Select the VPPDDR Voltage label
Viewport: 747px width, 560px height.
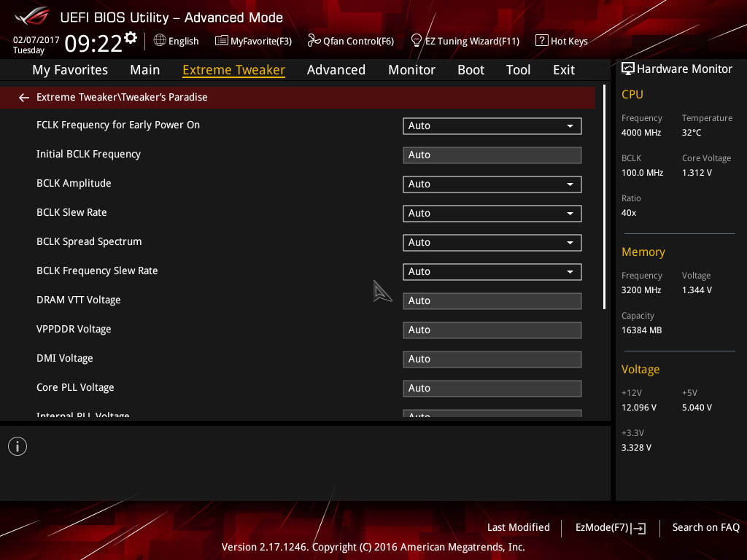74,330
